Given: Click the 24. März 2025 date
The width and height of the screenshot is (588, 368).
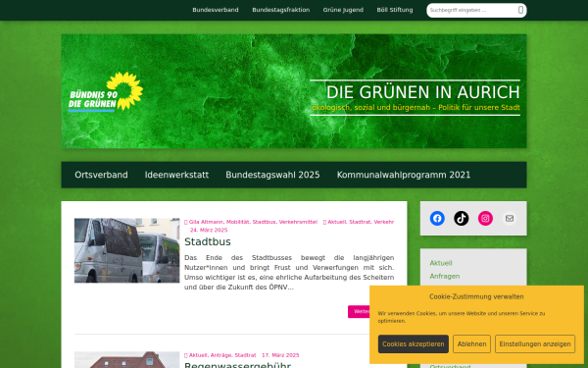Looking at the screenshot, I should pos(209,230).
